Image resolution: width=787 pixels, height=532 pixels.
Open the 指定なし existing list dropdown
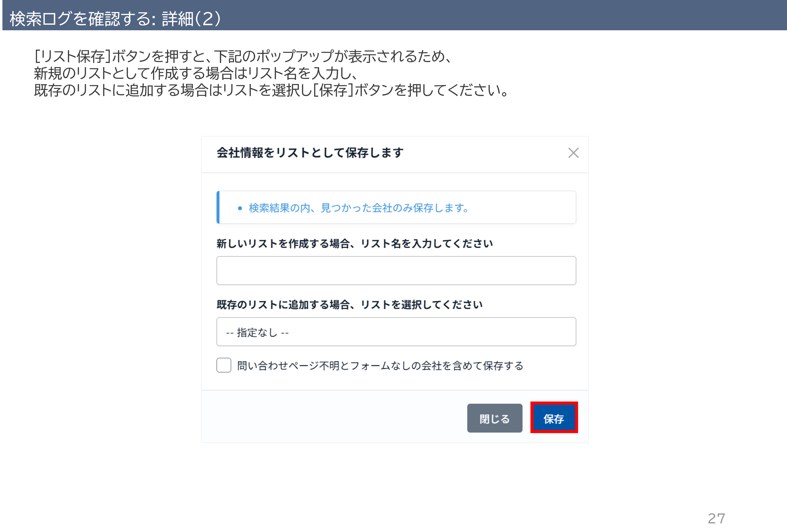click(396, 332)
